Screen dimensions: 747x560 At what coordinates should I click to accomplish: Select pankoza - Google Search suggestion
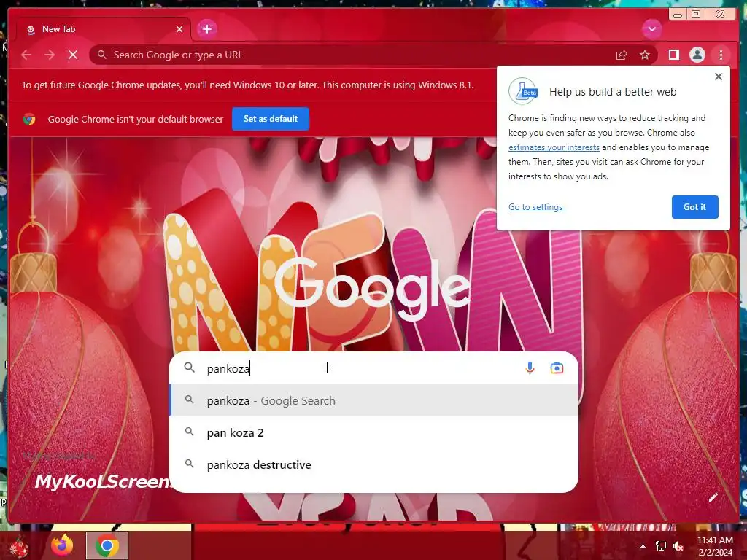(x=373, y=400)
